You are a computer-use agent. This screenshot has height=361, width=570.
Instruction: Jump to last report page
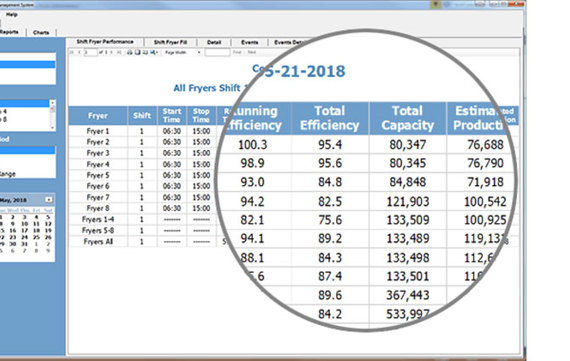point(119,52)
